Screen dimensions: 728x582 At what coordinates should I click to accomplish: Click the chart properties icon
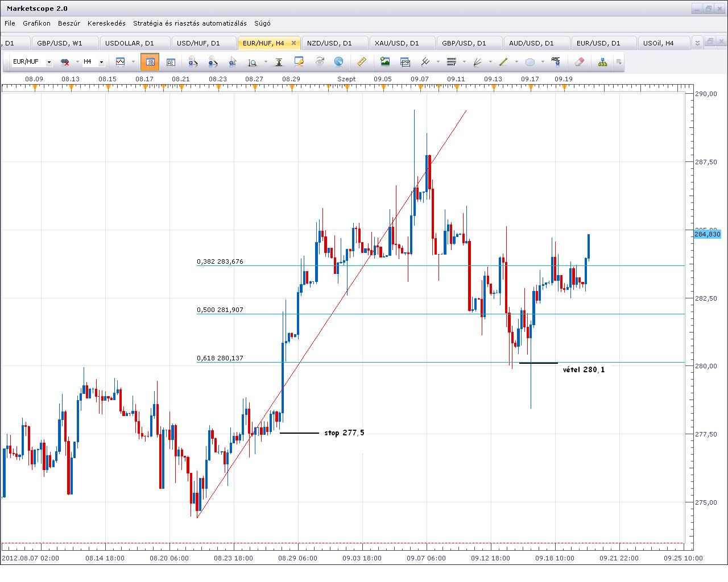299,62
